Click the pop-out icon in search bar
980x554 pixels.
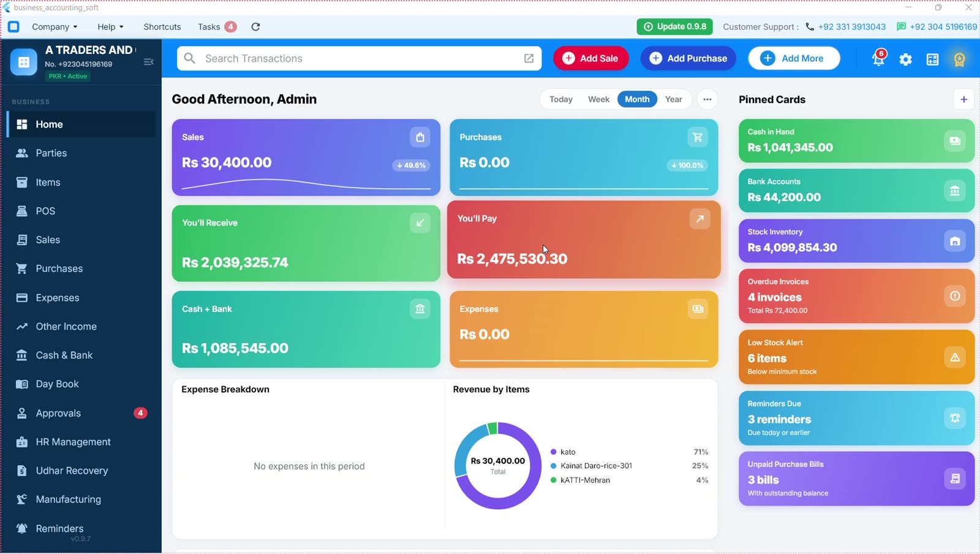click(x=529, y=58)
